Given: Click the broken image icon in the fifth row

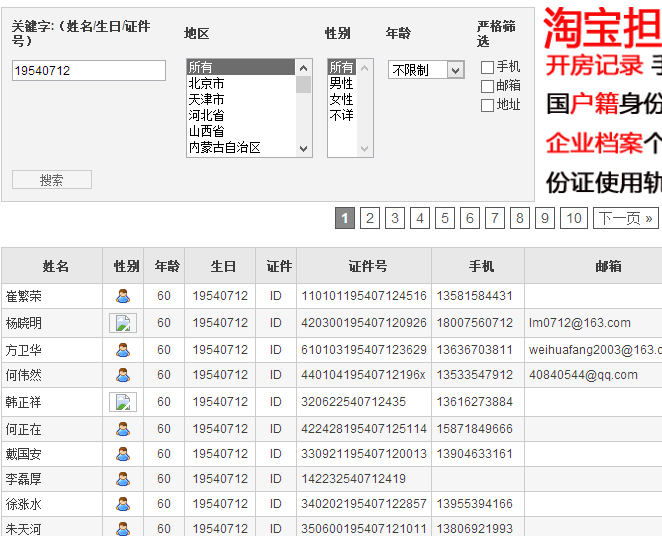Looking at the screenshot, I should click(x=123, y=402).
